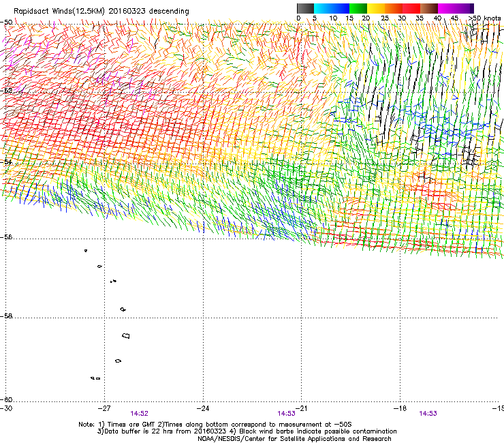Click the purple '14:52' time label
This screenshot has width=504, height=443.
[x=139, y=414]
